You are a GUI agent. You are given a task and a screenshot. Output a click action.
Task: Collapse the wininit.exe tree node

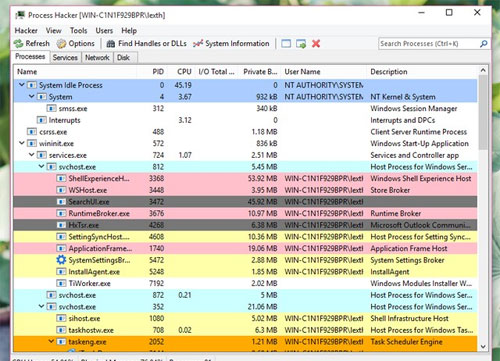tap(22, 143)
